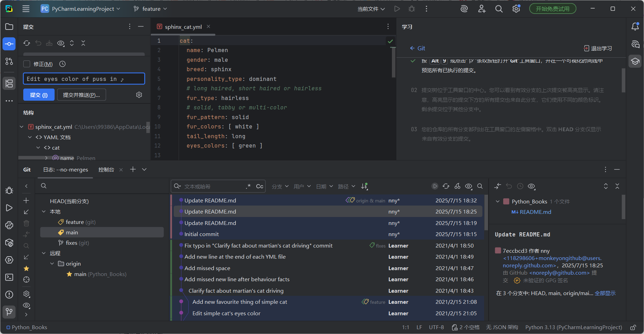Open the 日期 date filter dropdown
The height and width of the screenshot is (334, 644).
point(324,186)
